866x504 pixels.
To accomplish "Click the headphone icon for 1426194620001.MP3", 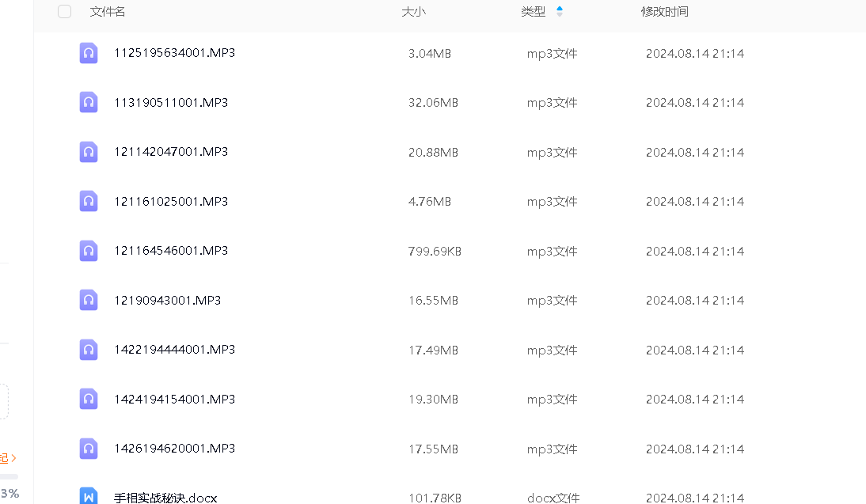I will (89, 449).
